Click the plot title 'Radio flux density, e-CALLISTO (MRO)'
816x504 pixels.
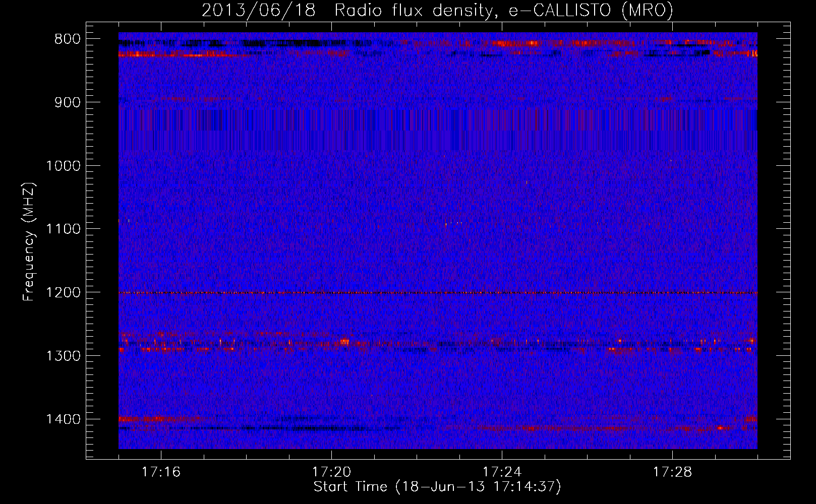tap(504, 10)
